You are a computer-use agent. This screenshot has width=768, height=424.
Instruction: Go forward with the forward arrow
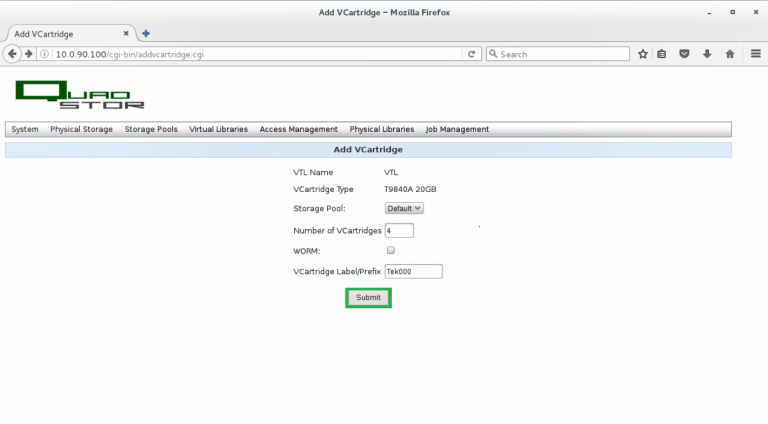point(28,54)
